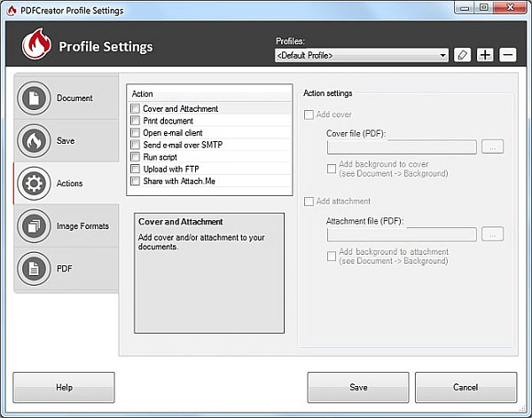Tick the Print document action checkbox
This screenshot has height=418, width=532.
coord(135,122)
